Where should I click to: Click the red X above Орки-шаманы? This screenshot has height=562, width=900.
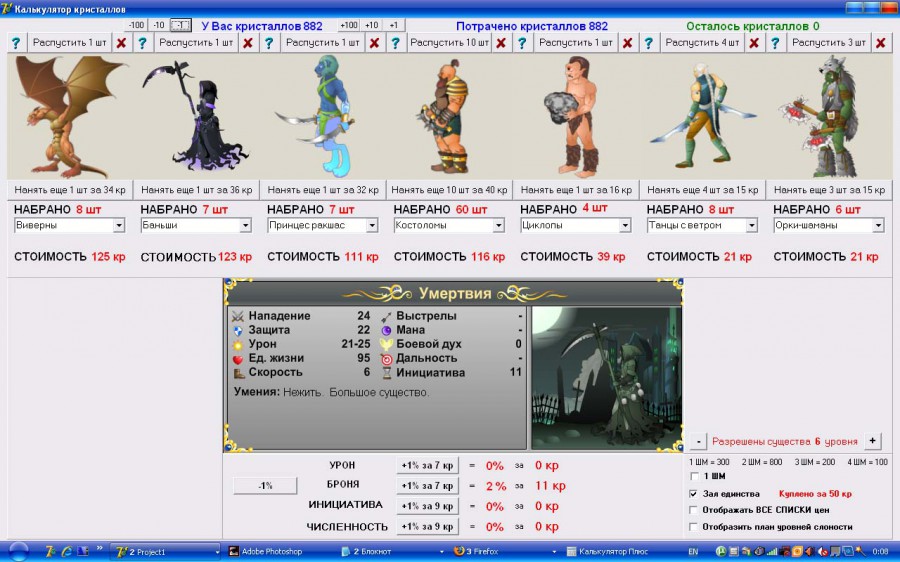[881, 43]
